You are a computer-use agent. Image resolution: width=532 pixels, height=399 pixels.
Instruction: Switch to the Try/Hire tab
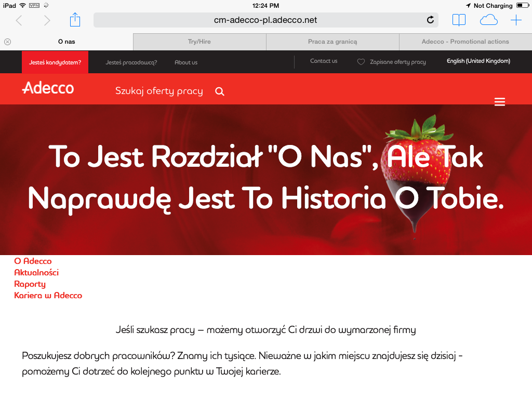tap(199, 42)
